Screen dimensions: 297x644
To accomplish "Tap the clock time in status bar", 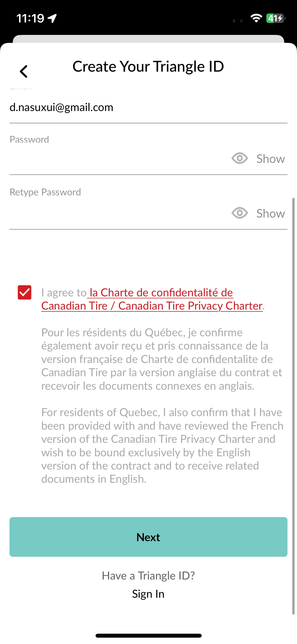I will coord(30,18).
